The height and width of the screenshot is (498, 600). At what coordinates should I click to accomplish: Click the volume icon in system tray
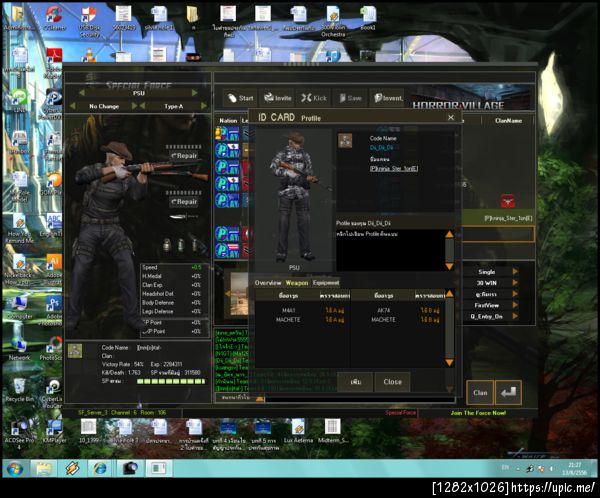(x=551, y=469)
